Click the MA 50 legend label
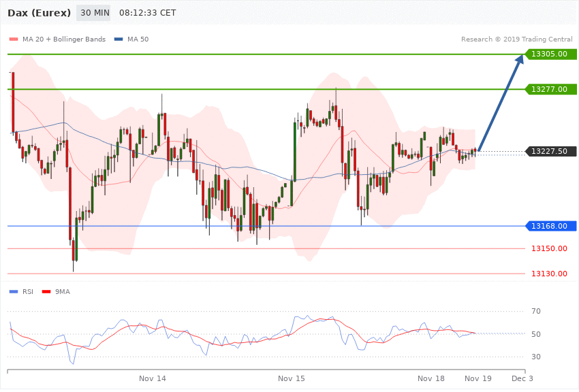The image size is (579, 392). tap(138, 39)
